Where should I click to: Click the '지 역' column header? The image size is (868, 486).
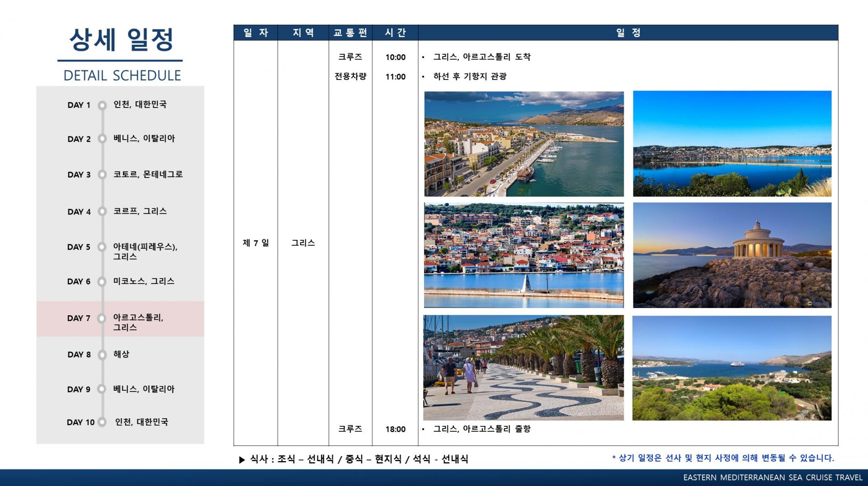tap(303, 33)
